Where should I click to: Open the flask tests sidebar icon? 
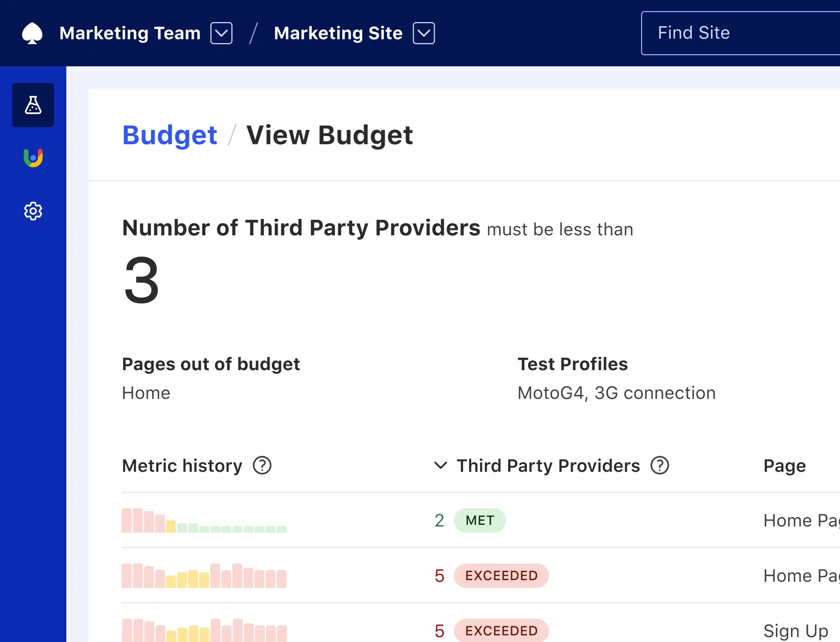(33, 105)
